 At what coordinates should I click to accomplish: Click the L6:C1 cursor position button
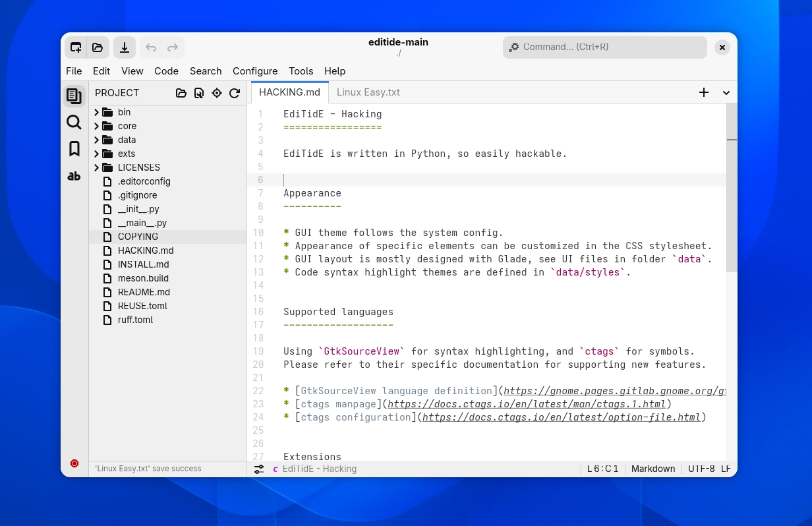point(603,469)
